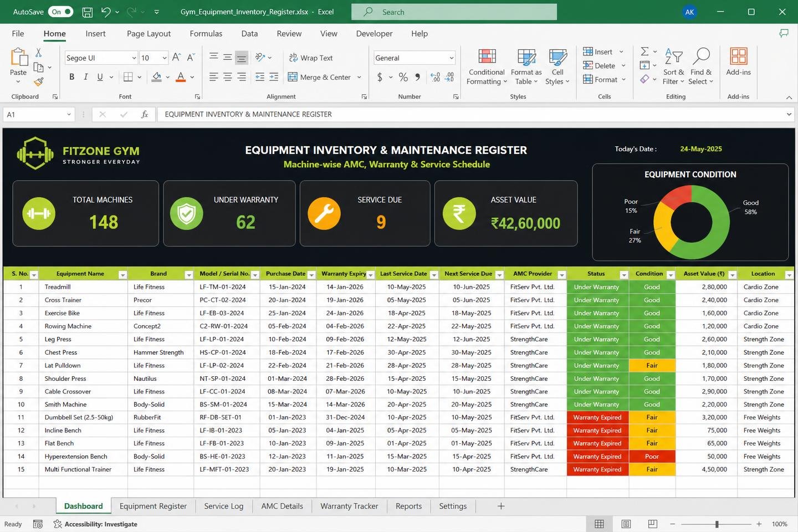Viewport: 798px width, 532px height.
Task: Click Increase Decimal icon
Action: (x=435, y=77)
